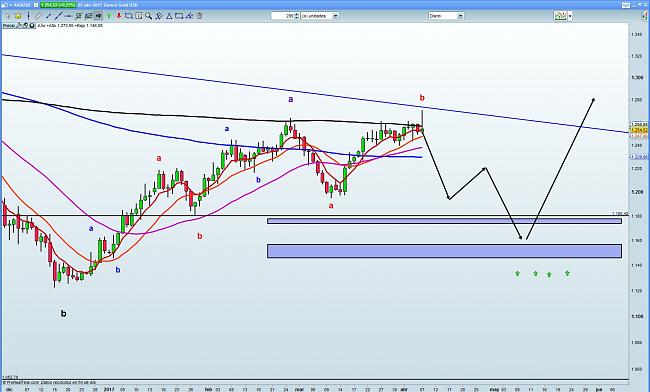The image size is (650, 392).
Task: Click the units number input field
Action: 282,16
